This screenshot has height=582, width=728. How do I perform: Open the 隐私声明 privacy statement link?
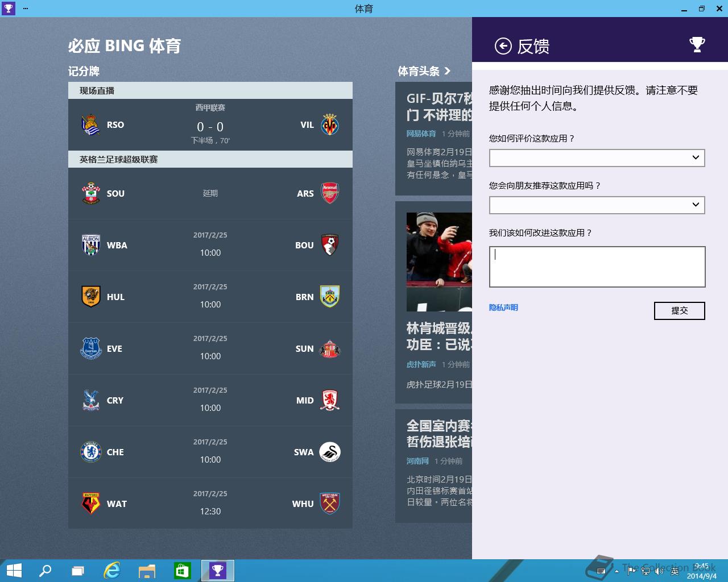tap(503, 307)
